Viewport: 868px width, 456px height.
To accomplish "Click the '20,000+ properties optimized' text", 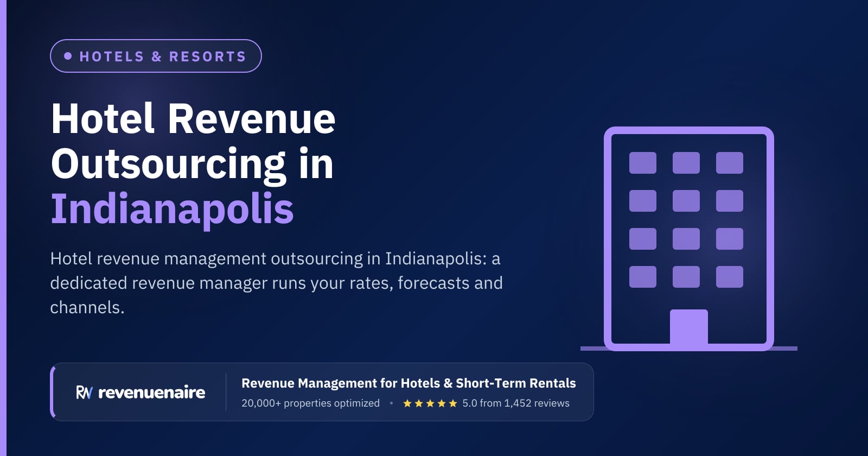I will [310, 403].
